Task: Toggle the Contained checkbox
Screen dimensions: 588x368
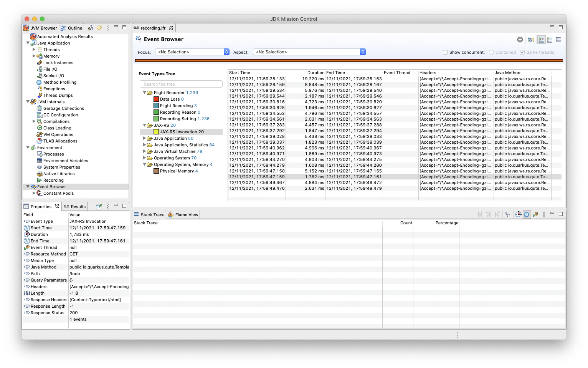Action: tap(491, 52)
